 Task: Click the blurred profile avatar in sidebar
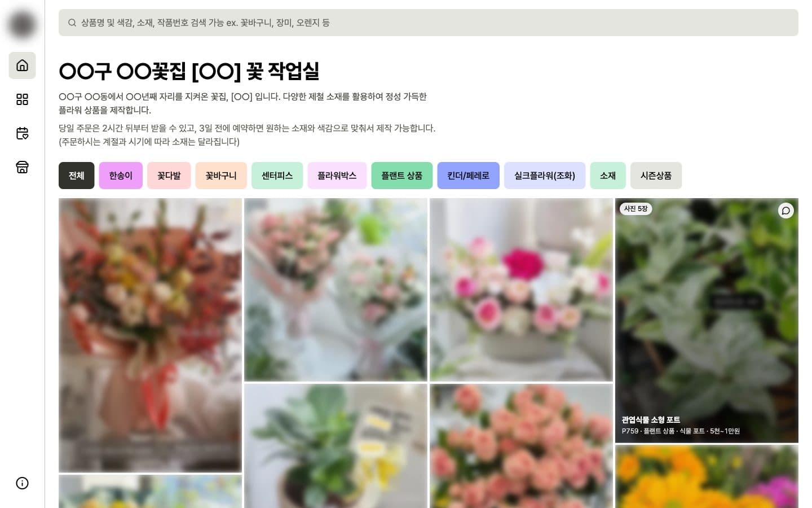click(x=22, y=25)
